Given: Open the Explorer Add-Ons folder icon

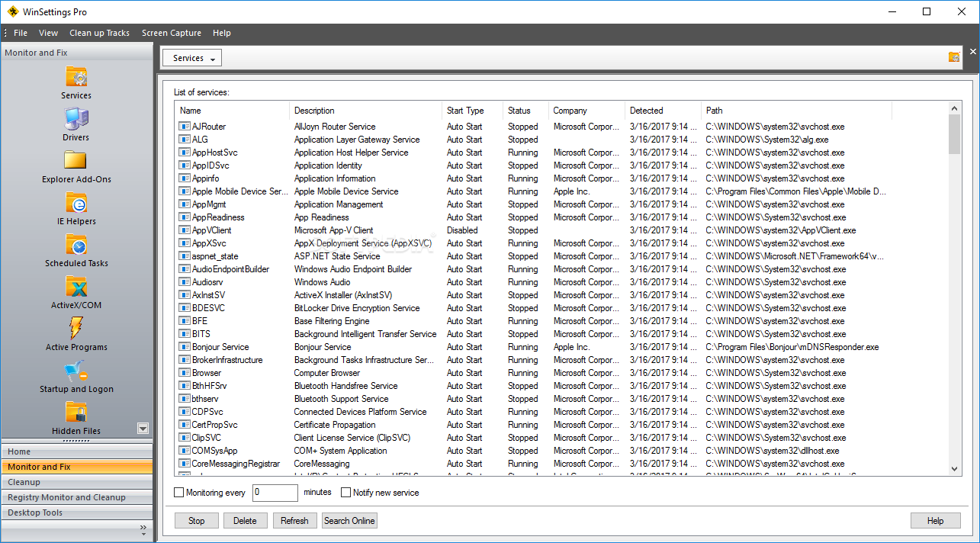Looking at the screenshot, I should [x=76, y=161].
